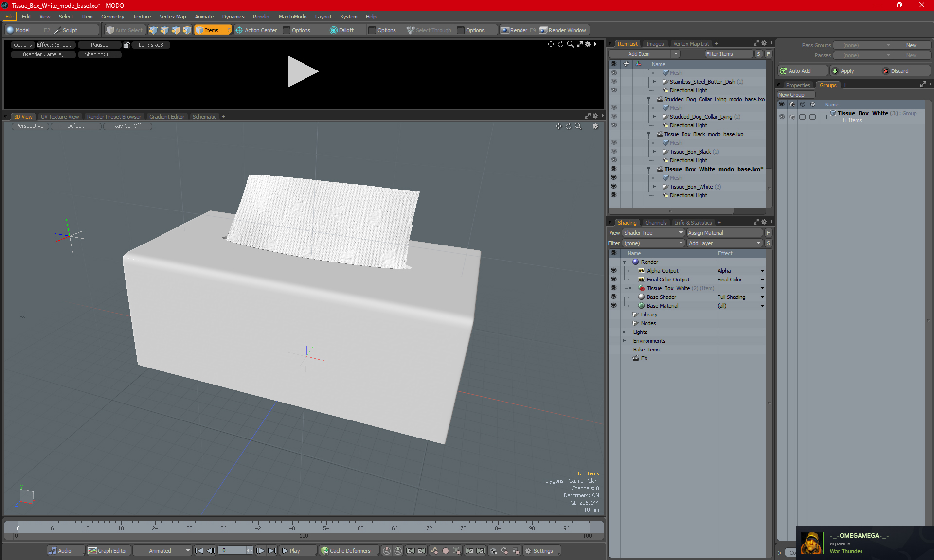Open Full Shading effect dropdown
The width and height of the screenshot is (934, 560).
coord(762,297)
